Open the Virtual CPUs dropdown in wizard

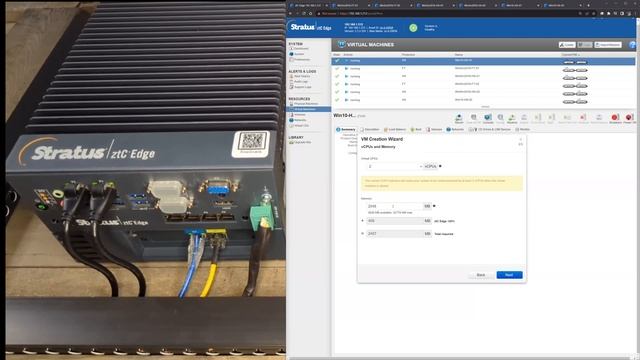[394, 167]
